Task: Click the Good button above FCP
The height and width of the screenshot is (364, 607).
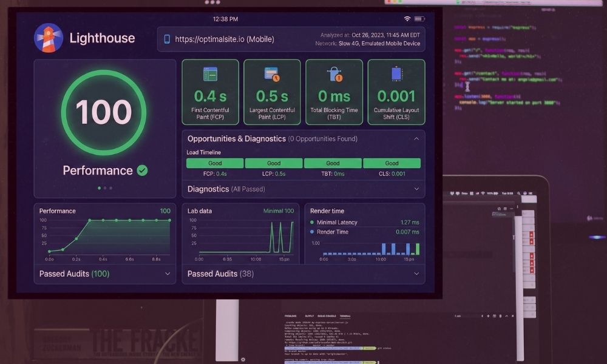Action: point(215,163)
